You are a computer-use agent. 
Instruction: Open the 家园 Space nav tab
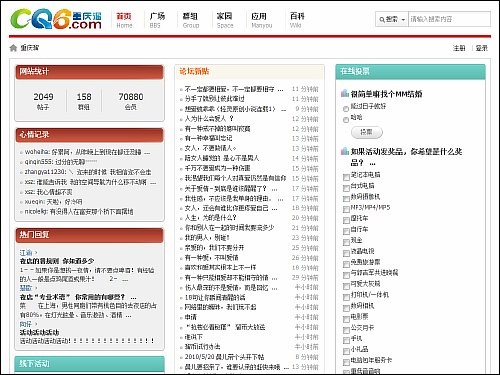224,20
